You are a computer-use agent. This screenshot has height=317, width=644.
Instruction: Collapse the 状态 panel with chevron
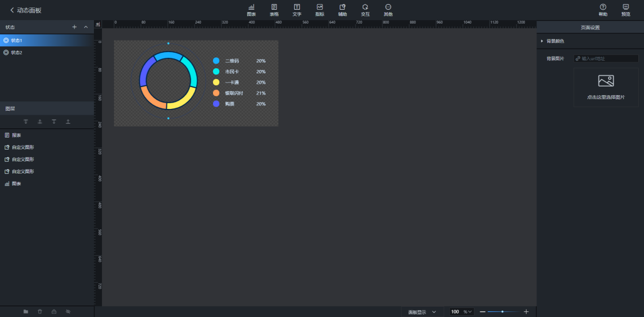tap(86, 27)
